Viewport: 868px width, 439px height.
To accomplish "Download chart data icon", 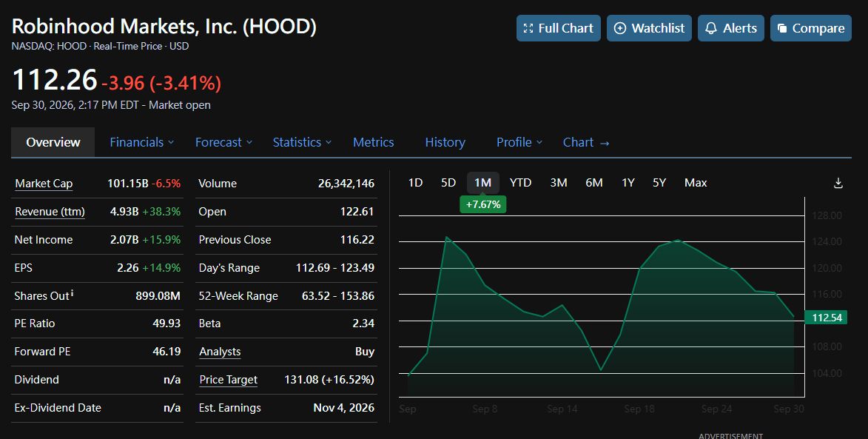I will tap(838, 184).
